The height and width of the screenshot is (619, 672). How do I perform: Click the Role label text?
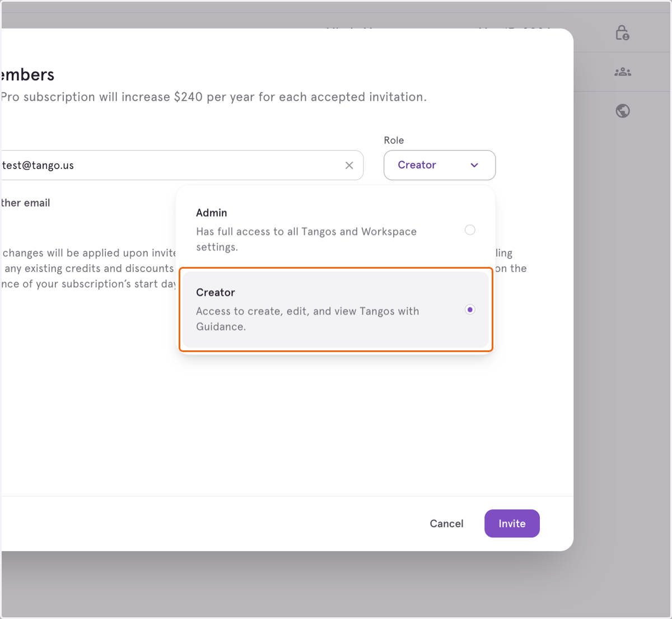point(394,140)
